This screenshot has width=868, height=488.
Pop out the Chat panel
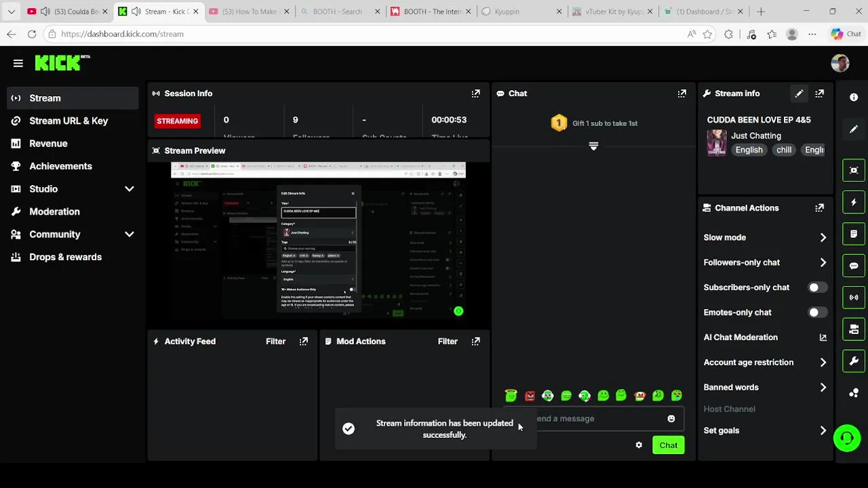click(x=682, y=94)
